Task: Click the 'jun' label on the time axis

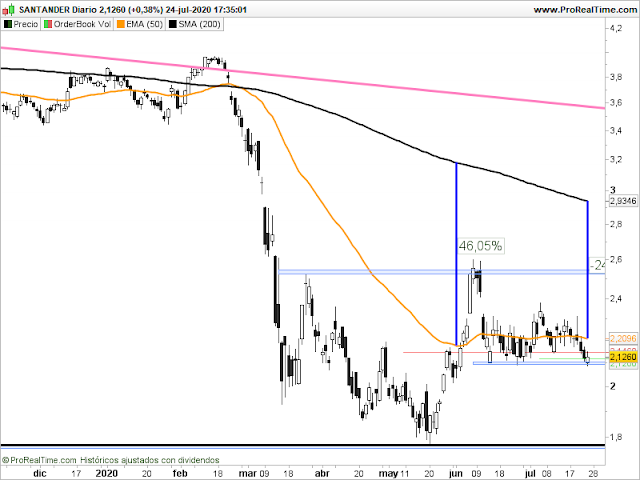Action: 456,474
